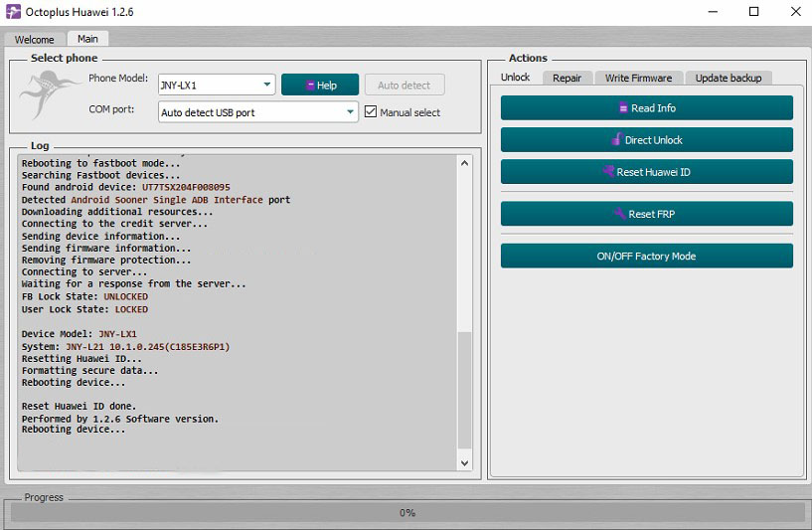
Task: Click 'Sending device information...' log line
Action: click(100, 236)
